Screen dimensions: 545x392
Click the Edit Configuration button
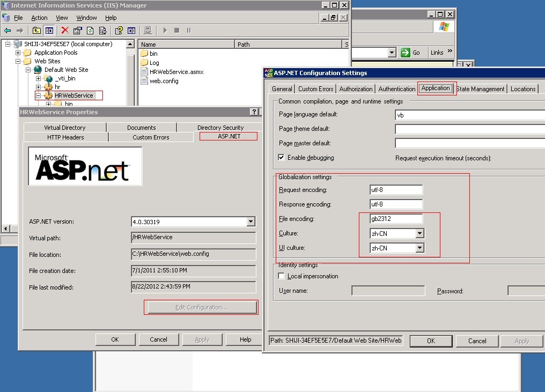pyautogui.click(x=202, y=307)
